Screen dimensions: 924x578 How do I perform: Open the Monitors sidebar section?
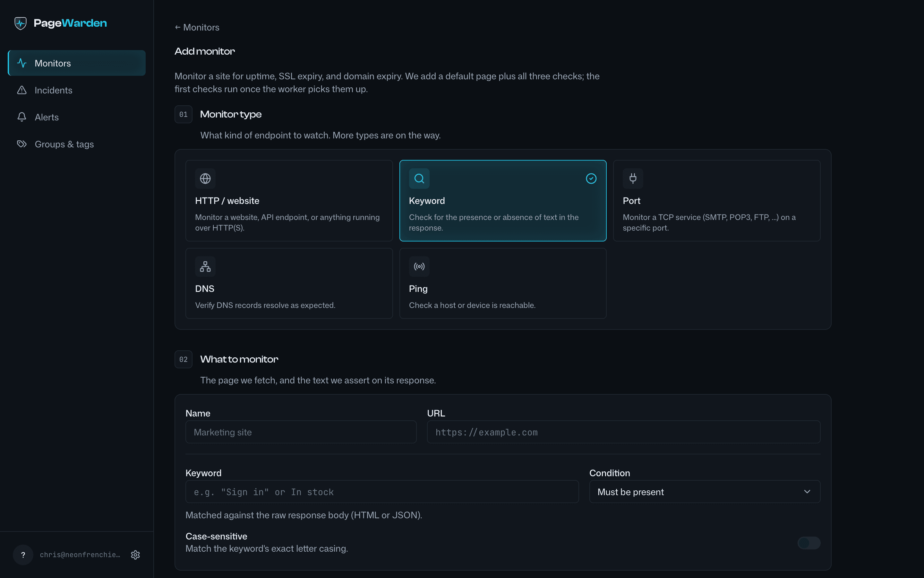coord(77,63)
